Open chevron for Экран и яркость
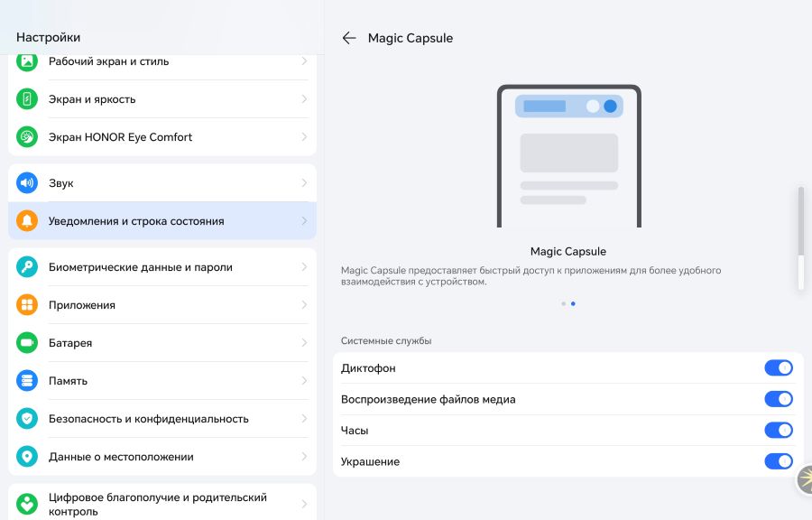This screenshot has width=812, height=520. click(x=304, y=99)
